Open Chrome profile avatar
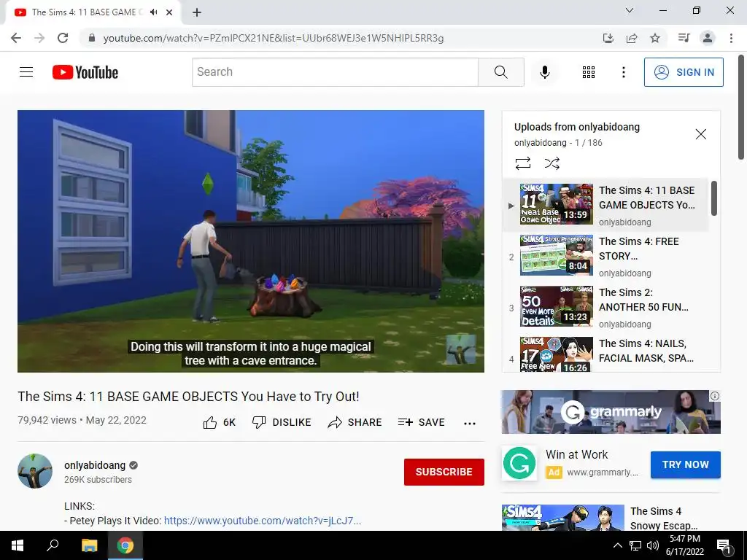Viewport: 747px width, 560px height. (x=708, y=38)
